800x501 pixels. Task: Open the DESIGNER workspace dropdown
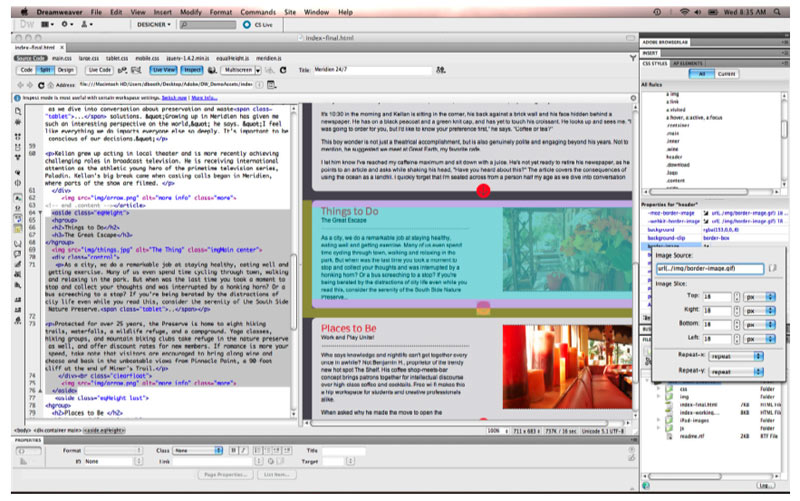pyautogui.click(x=154, y=24)
